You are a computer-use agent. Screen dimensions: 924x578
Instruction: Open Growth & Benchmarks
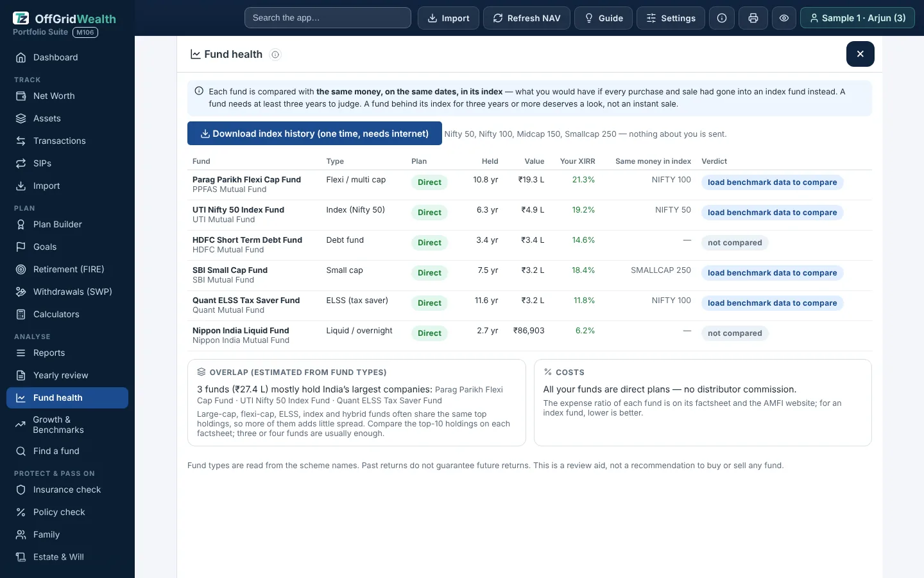coord(67,425)
